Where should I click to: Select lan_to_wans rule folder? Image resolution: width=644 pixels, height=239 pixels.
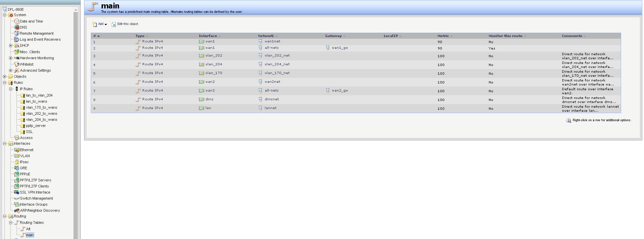click(x=37, y=101)
